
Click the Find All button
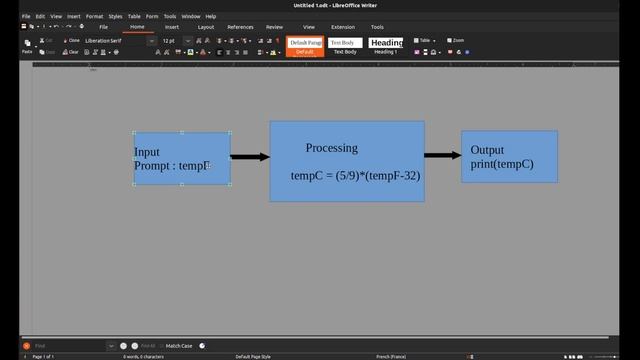point(148,346)
